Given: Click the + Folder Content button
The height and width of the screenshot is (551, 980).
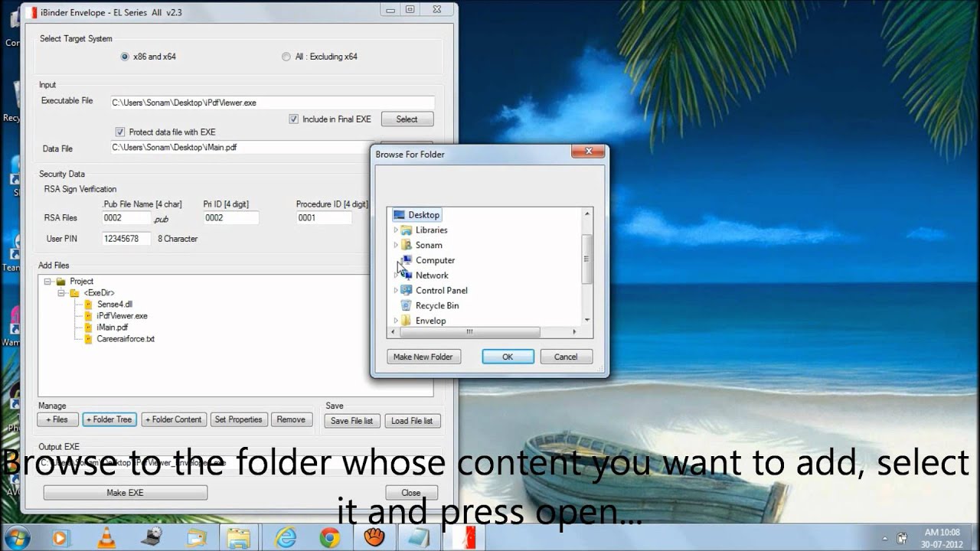Looking at the screenshot, I should click(x=174, y=419).
